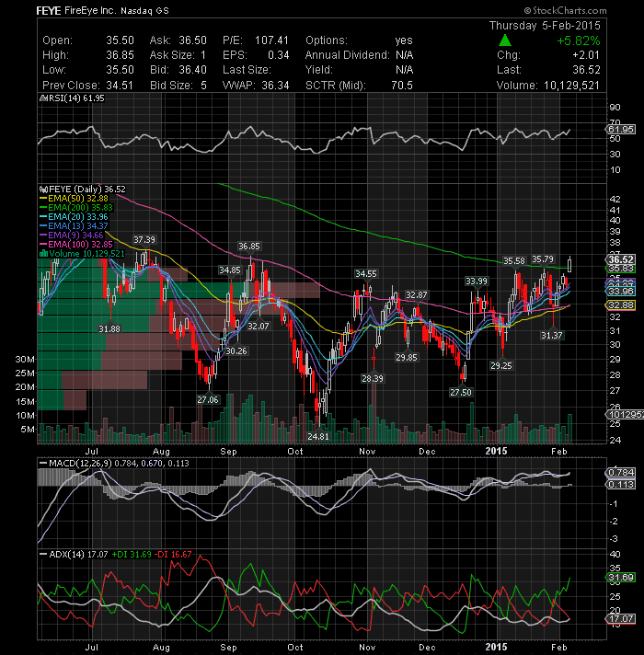This screenshot has width=644, height=655.
Task: Click the blue EMA(13) legend swatch
Action: pyautogui.click(x=43, y=226)
